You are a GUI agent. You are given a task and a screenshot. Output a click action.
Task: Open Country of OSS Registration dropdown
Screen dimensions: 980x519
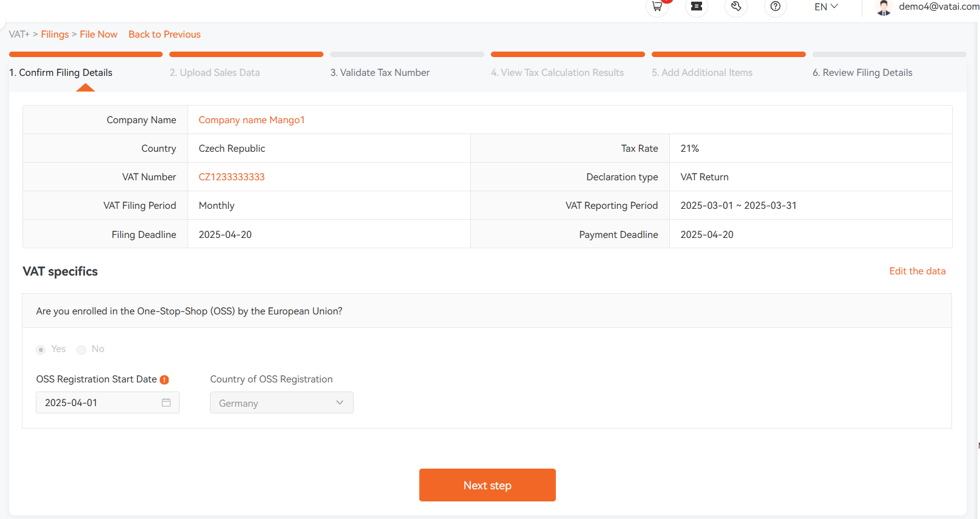pyautogui.click(x=282, y=402)
